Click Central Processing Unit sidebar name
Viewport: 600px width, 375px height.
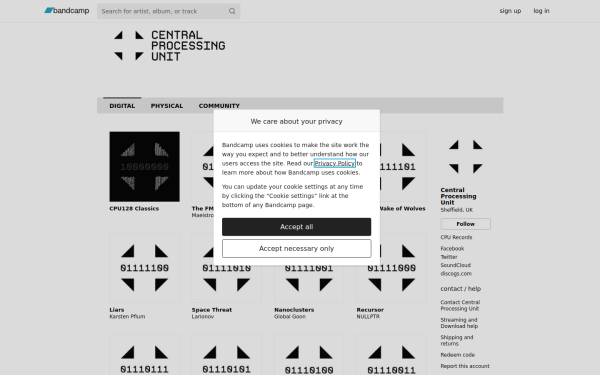(458, 196)
